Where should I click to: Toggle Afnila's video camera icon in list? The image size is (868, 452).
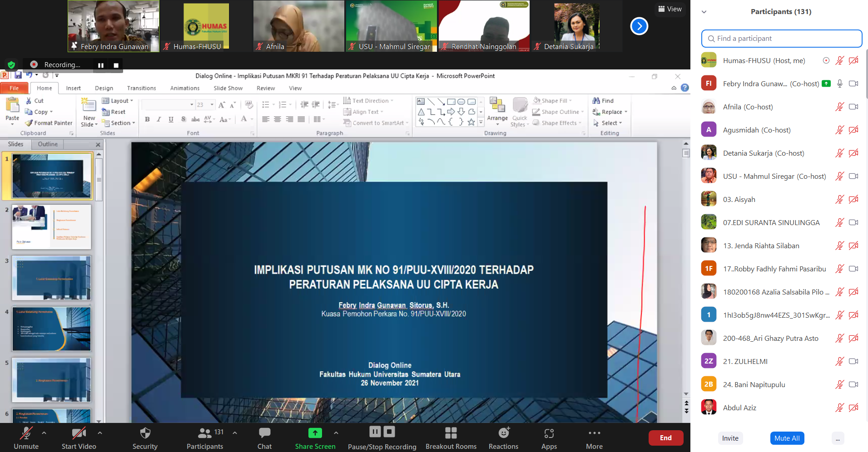(x=853, y=107)
